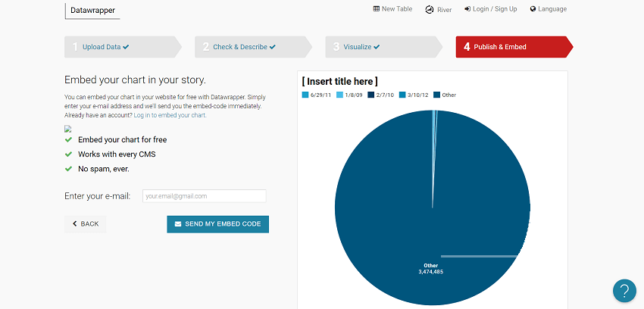Click the checkmark next to Upload Data
The height and width of the screenshot is (309, 644).
click(126, 47)
